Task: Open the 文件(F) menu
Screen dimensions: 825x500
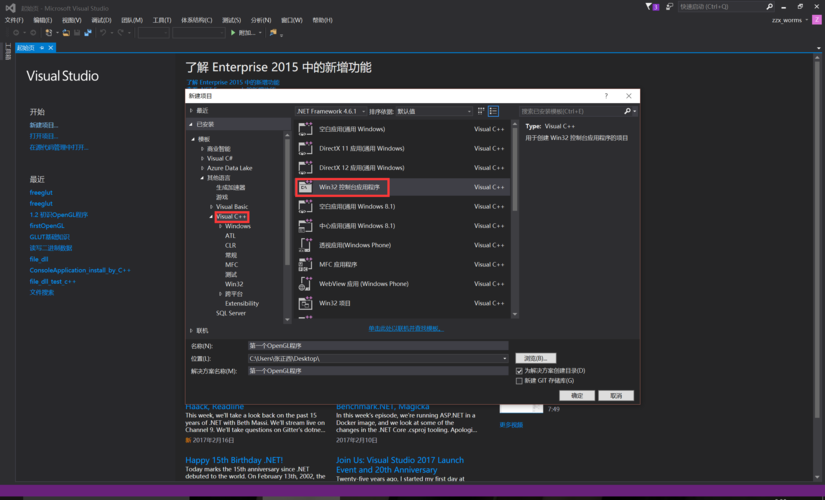Action: pos(14,20)
